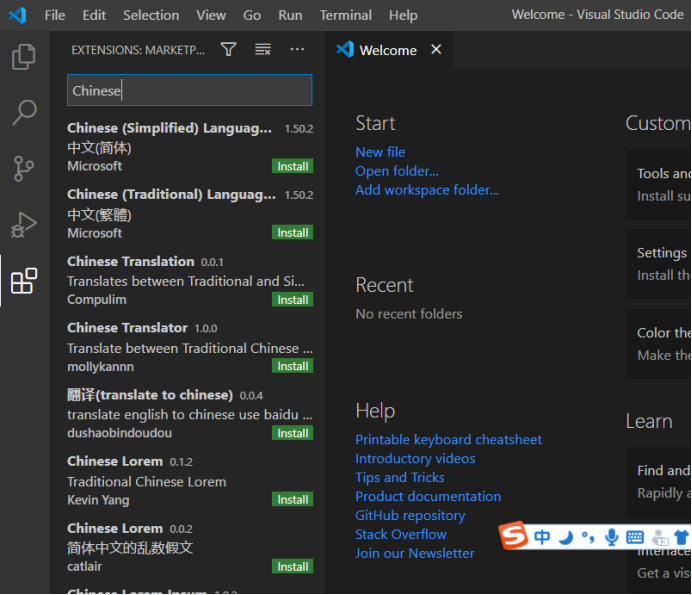The height and width of the screenshot is (595, 692).
Task: Open the File menu
Action: (55, 15)
